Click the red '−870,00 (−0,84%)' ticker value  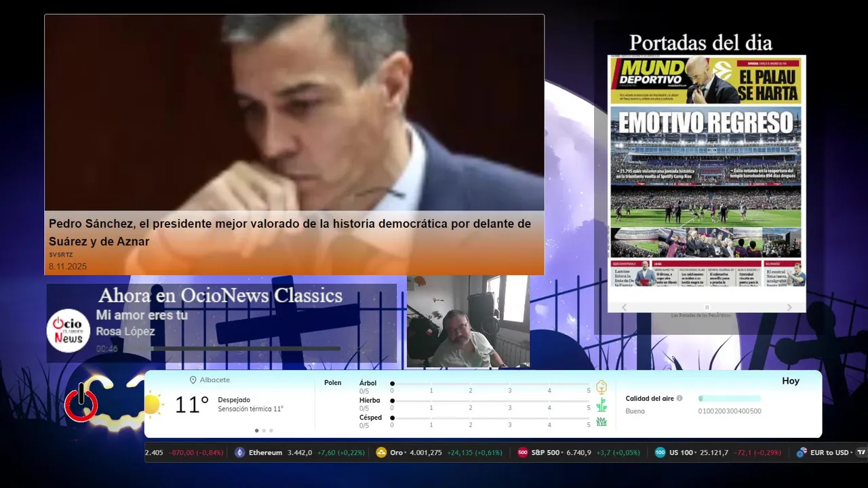click(196, 453)
